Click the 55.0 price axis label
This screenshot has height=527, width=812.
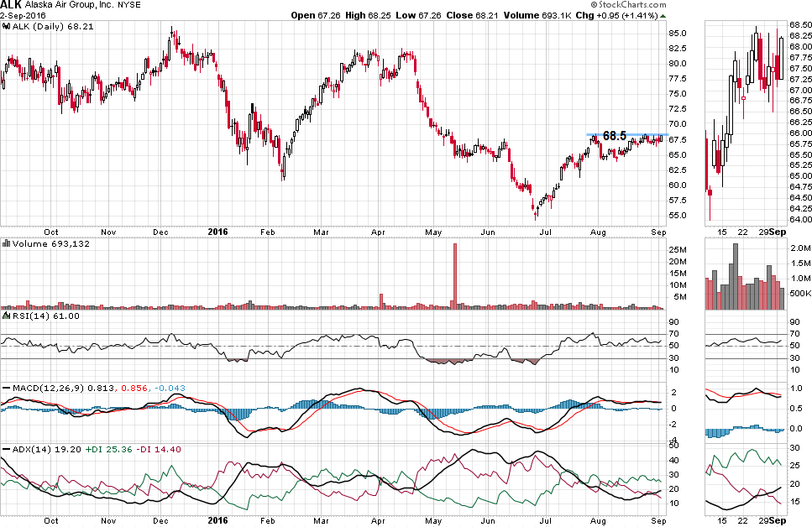678,216
